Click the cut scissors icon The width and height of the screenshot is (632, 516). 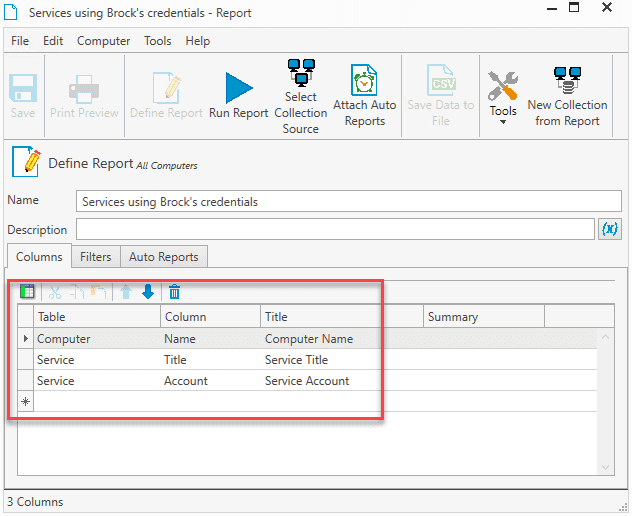55,292
